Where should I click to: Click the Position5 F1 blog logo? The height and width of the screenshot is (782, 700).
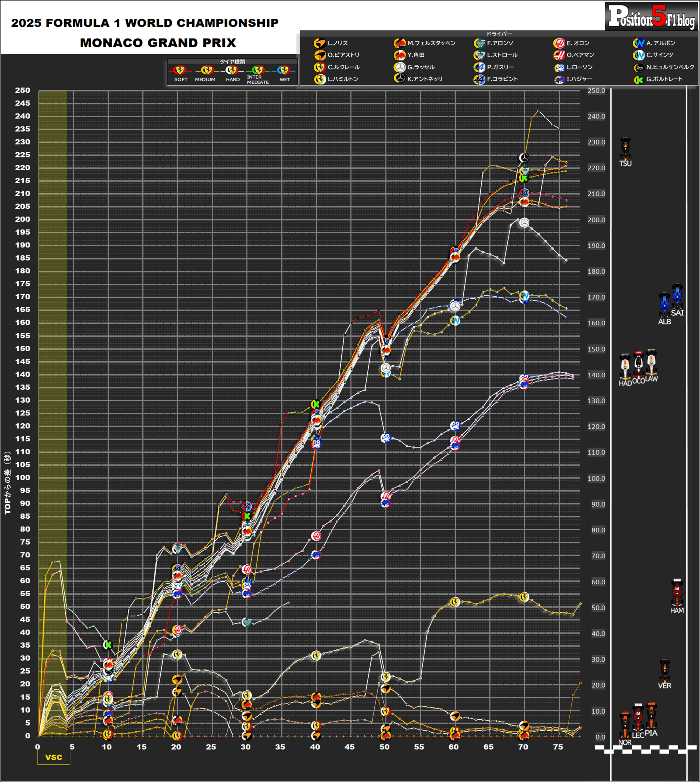coord(651,16)
